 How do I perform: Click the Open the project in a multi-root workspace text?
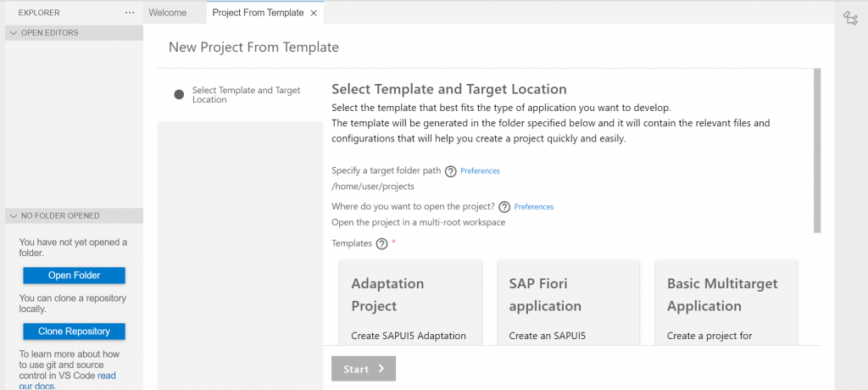pyautogui.click(x=419, y=222)
